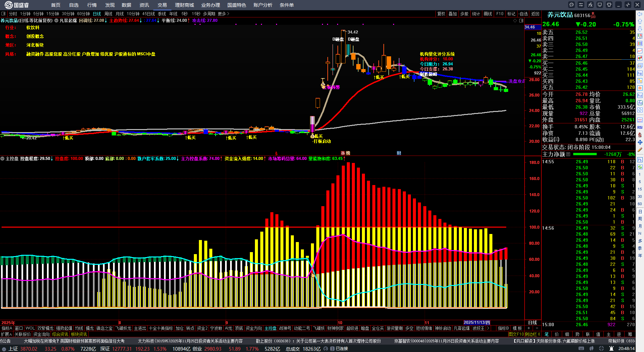
Task: Open the 画线 drawing tools menu
Action: point(488,14)
